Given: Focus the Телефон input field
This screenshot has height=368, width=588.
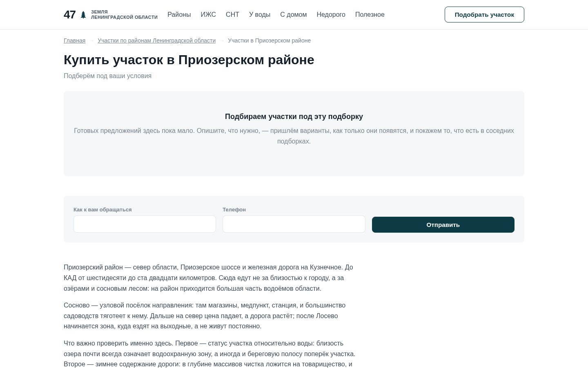Looking at the screenshot, I should coord(294,224).
